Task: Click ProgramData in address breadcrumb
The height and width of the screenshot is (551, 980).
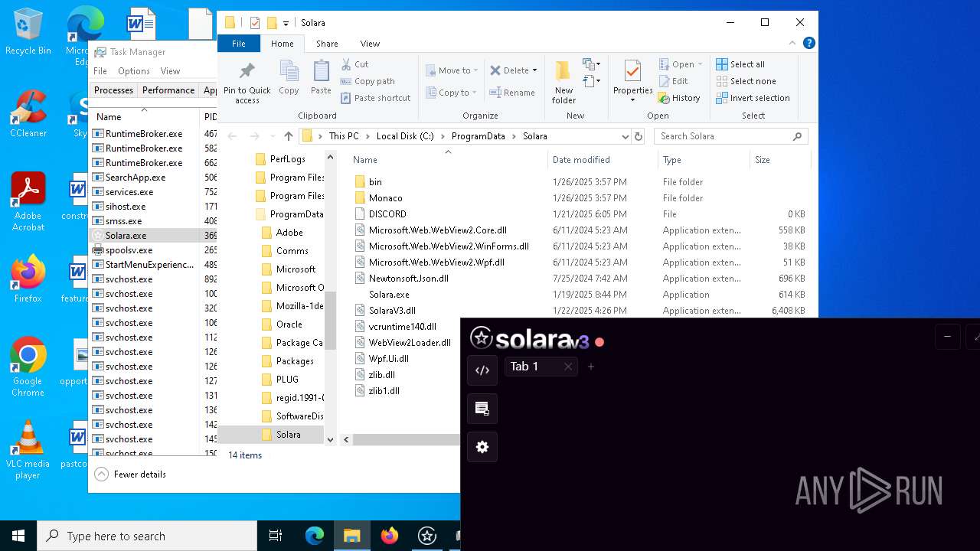Action: click(x=479, y=136)
